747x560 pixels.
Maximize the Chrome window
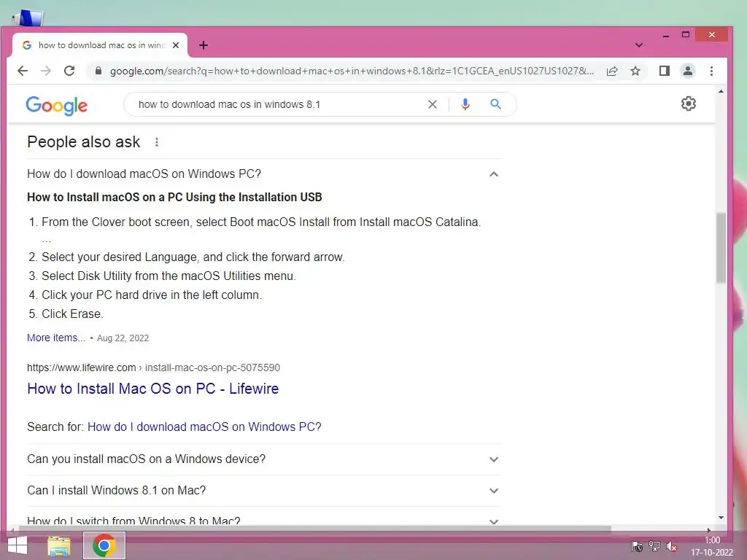point(686,35)
